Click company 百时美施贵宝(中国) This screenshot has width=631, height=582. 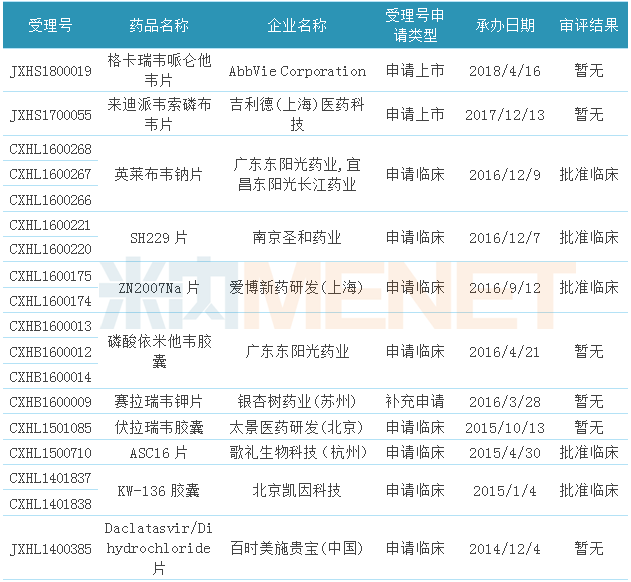(x=297, y=548)
